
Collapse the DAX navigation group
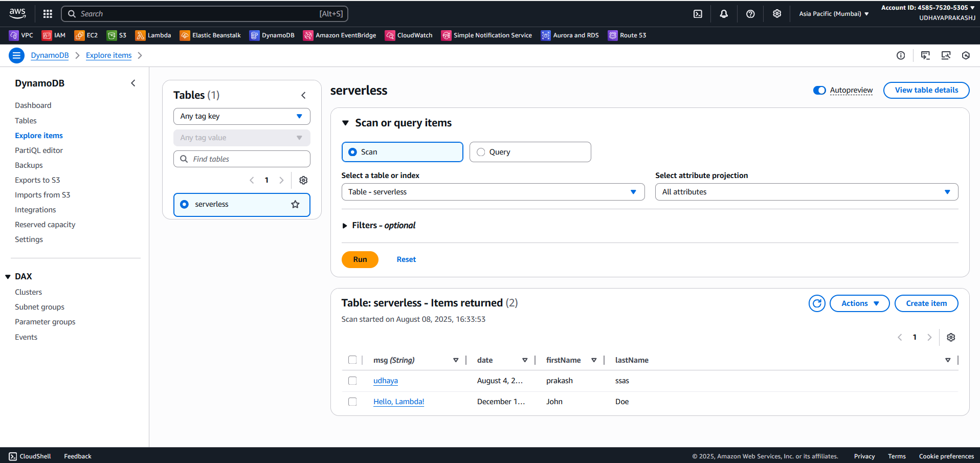(8, 277)
